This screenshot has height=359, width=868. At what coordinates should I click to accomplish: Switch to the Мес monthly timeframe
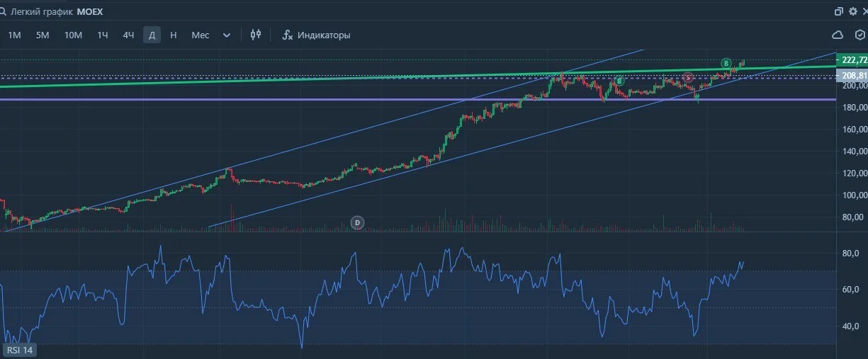pyautogui.click(x=201, y=35)
